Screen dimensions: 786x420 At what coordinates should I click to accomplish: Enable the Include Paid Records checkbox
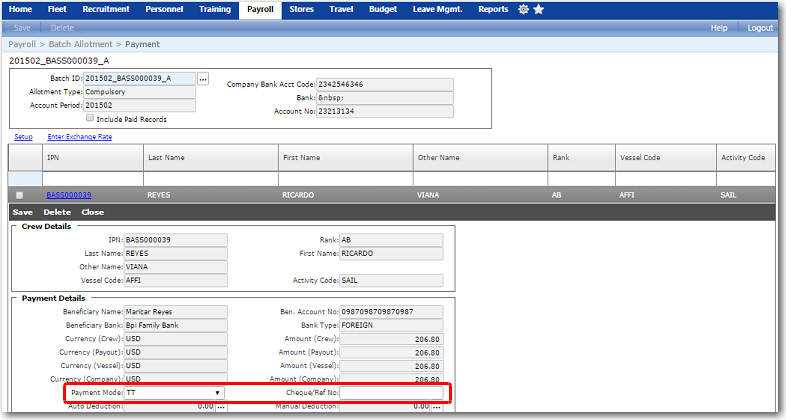(89, 118)
